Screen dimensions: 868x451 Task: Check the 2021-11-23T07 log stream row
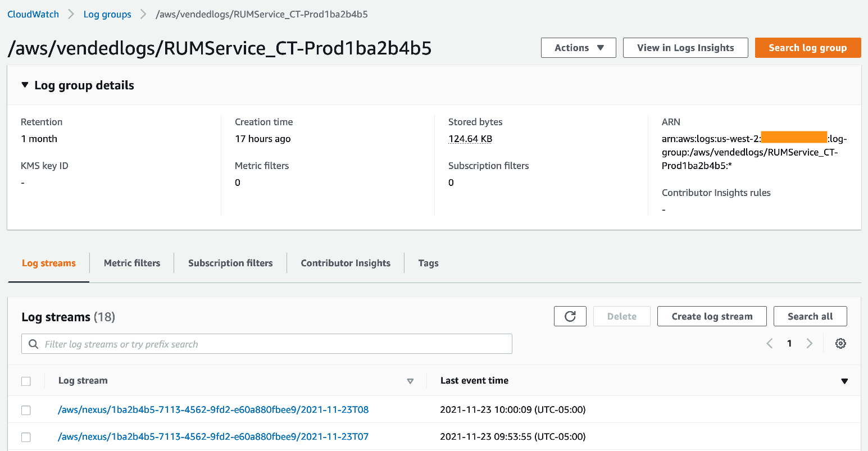click(x=26, y=437)
